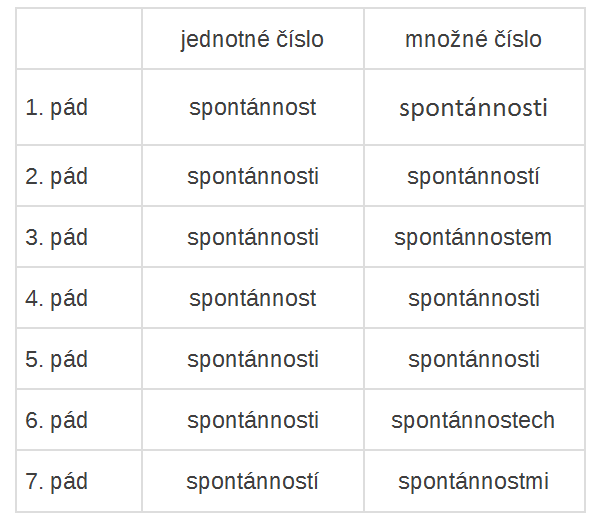This screenshot has height=527, width=604.
Task: Click the 'jednotné číslo' column header
Action: point(252,39)
